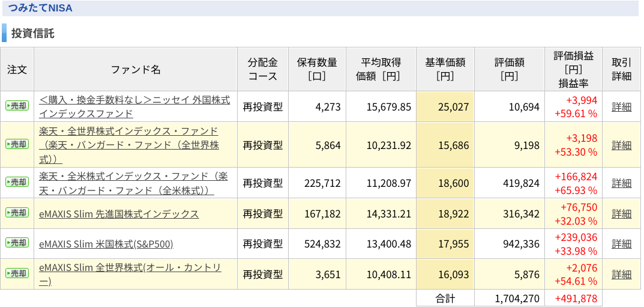This screenshot has height=307, width=644.
Task: View 詳細 for eMAXIS Slim S&P500 row
Action: coord(621,244)
